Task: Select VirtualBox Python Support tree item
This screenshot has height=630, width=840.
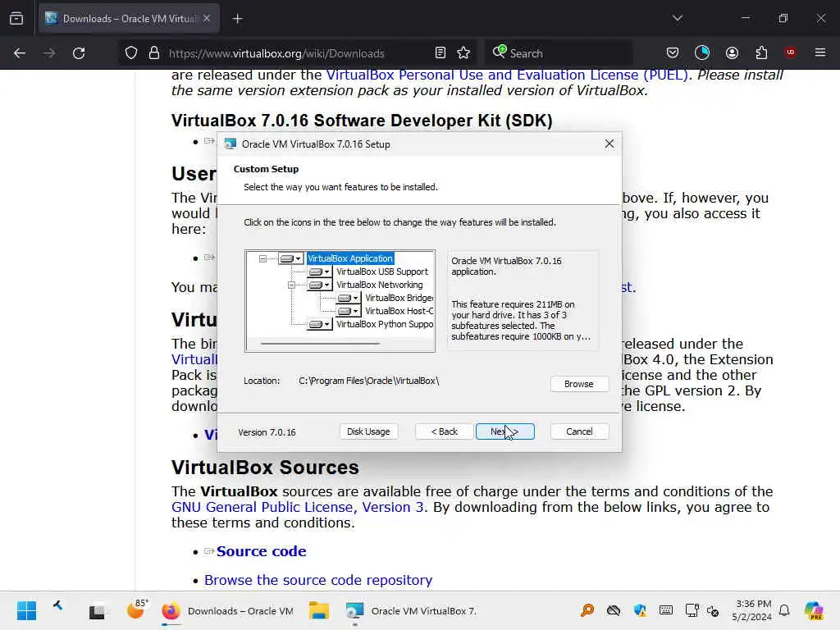Action: 385,324
